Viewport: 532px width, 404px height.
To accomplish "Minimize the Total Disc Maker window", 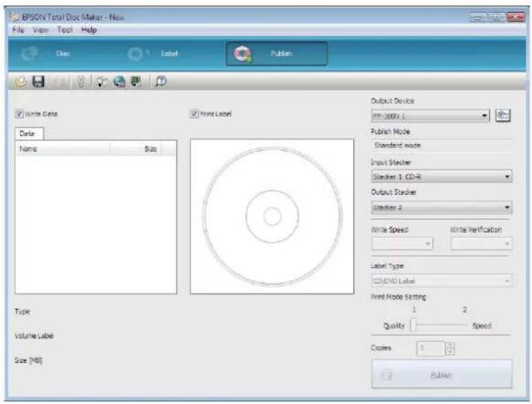I will (478, 17).
